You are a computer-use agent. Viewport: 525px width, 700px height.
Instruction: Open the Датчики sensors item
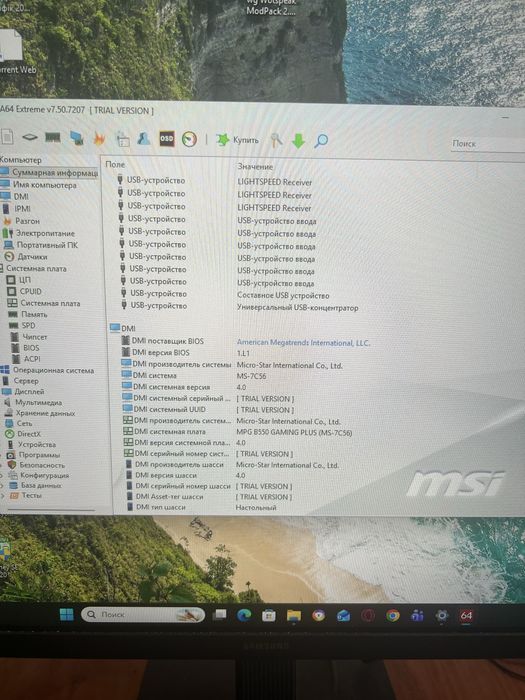click(x=32, y=257)
